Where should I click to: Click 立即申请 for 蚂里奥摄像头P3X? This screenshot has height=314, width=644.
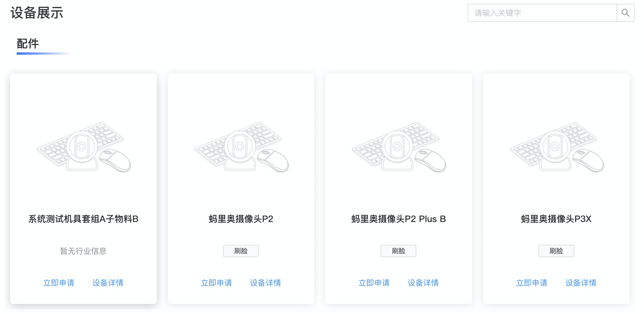coord(532,283)
